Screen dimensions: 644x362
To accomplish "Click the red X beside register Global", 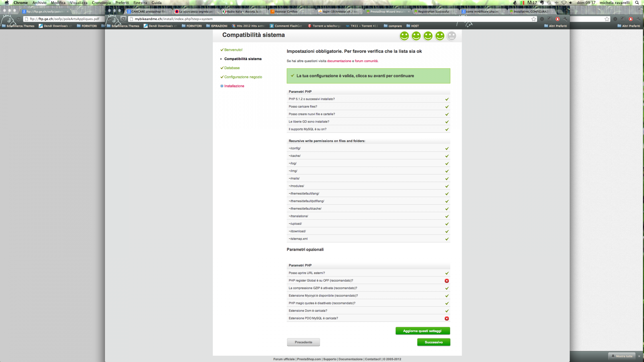I will (447, 281).
